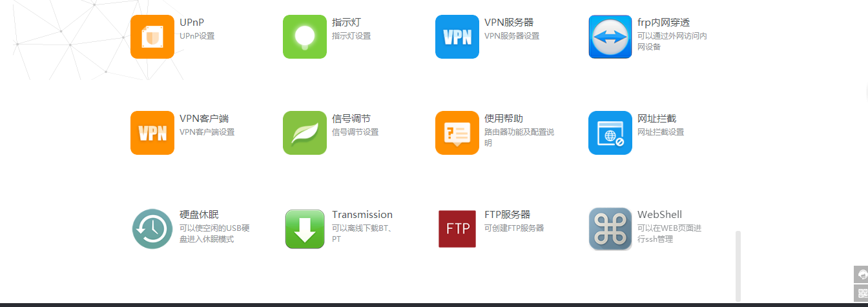
Task: Select the frp内网穿透 arrows icon
Action: click(x=610, y=37)
